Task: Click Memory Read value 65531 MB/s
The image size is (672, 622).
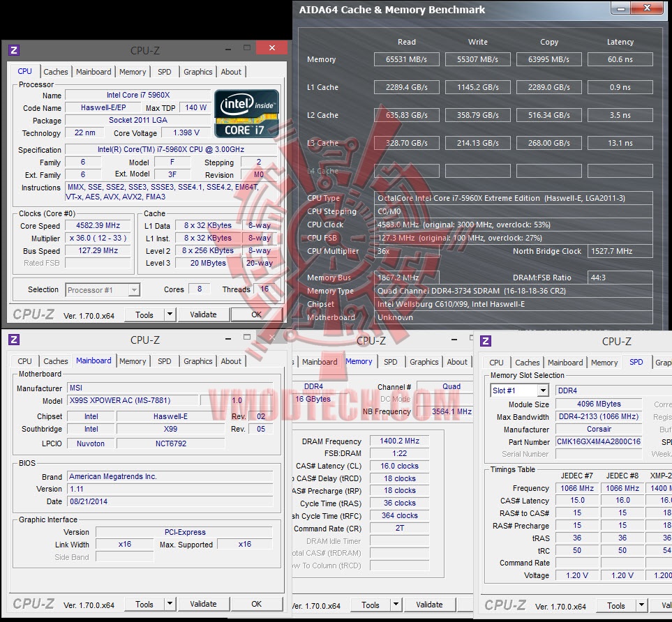Action: (x=406, y=59)
